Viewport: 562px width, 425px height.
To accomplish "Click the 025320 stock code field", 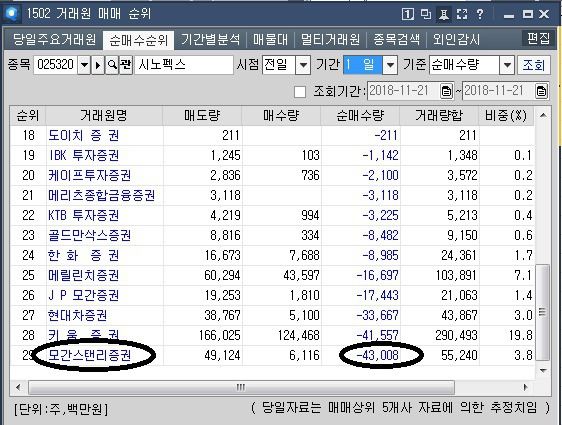I will (x=56, y=65).
